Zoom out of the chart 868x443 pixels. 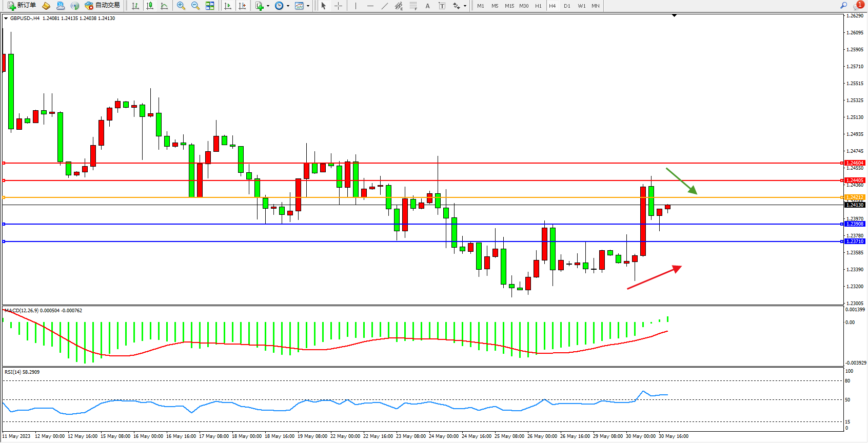click(x=195, y=6)
